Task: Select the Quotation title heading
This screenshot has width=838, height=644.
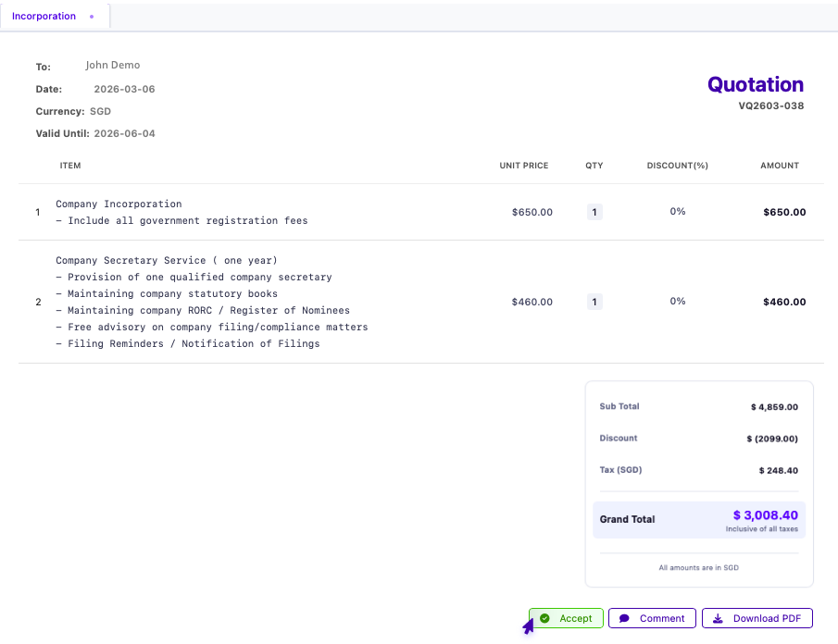Action: (756, 84)
